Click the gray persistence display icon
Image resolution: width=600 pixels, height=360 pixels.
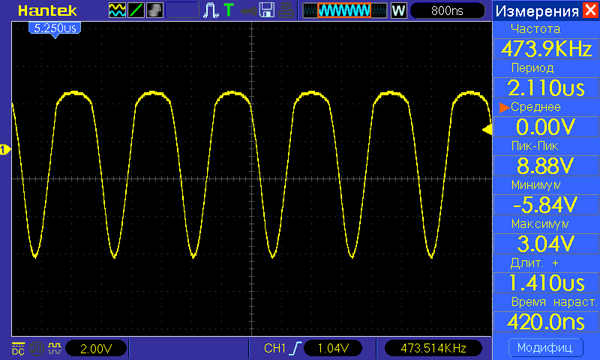click(155, 10)
